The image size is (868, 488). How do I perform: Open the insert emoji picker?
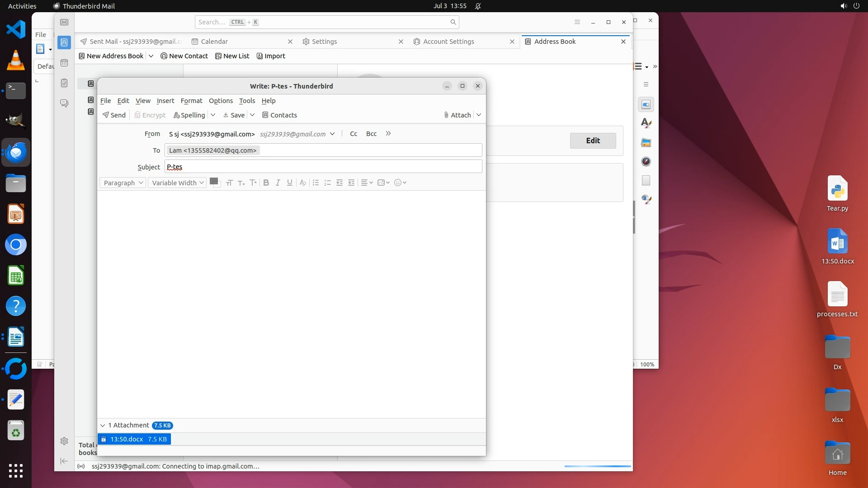(x=400, y=183)
